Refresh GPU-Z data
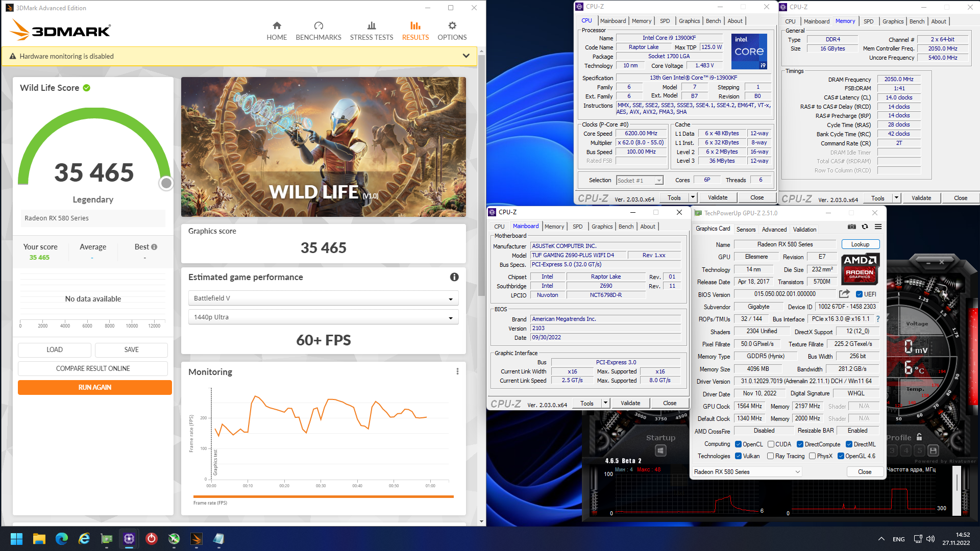This screenshot has width=980, height=551. pyautogui.click(x=865, y=227)
